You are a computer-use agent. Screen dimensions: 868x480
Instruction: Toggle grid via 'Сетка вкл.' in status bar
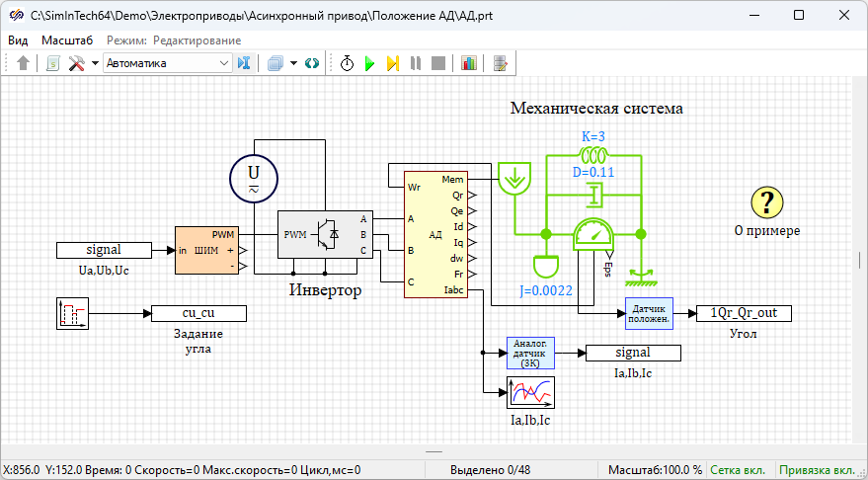tap(741, 470)
